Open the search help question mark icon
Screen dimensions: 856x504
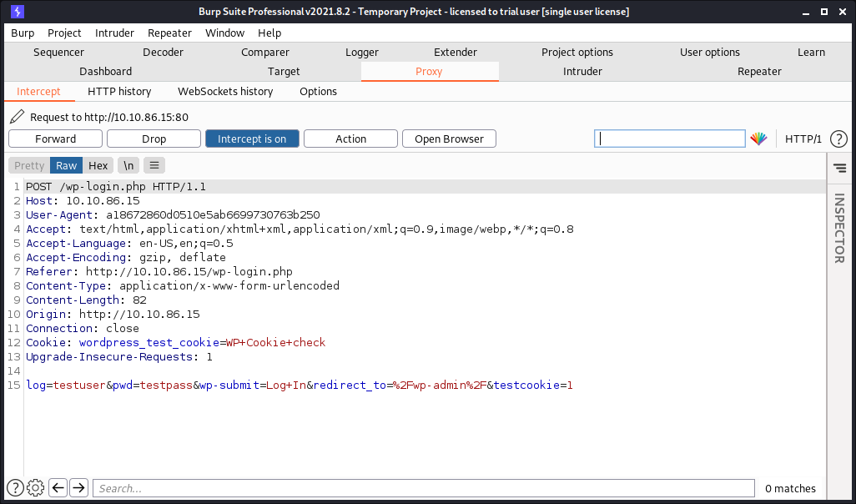click(15, 487)
